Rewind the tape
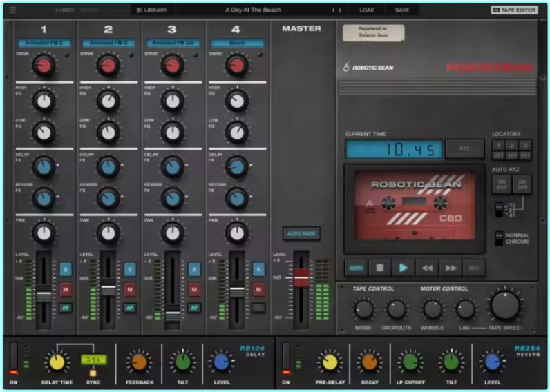Image resolution: width=550 pixels, height=392 pixels. click(x=427, y=268)
